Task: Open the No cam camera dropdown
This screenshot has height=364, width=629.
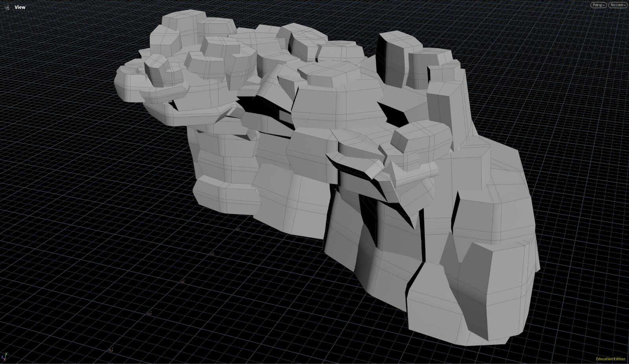Action: (618, 5)
